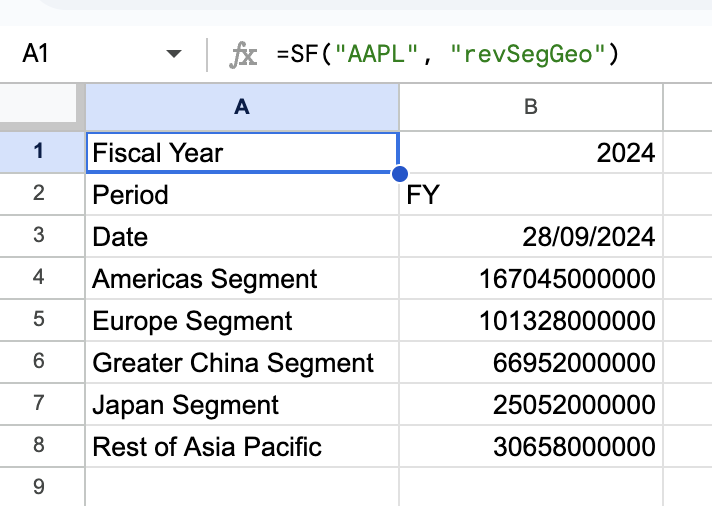Image resolution: width=712 pixels, height=506 pixels.
Task: Click value 101328000000
Action: [531, 320]
